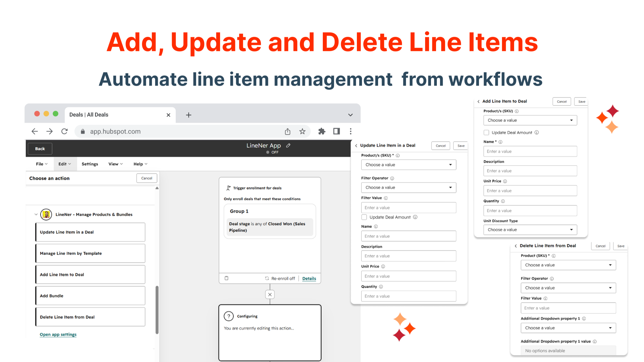Open Product/s (SKU) dropdown in Update panel
The height and width of the screenshot is (362, 644).
pyautogui.click(x=409, y=165)
